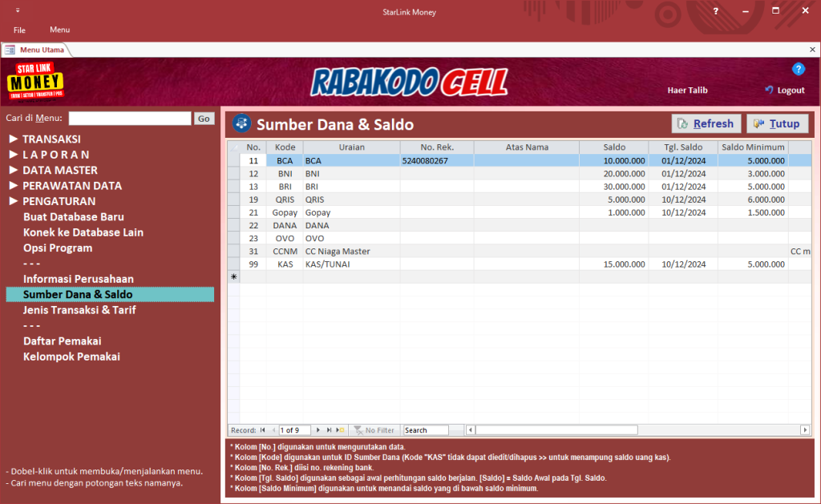Select Informasi Perusahaan menu entry
The image size is (821, 504).
(x=78, y=279)
